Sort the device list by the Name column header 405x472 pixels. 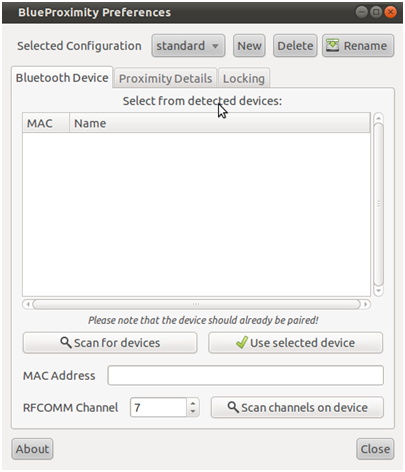(220, 123)
